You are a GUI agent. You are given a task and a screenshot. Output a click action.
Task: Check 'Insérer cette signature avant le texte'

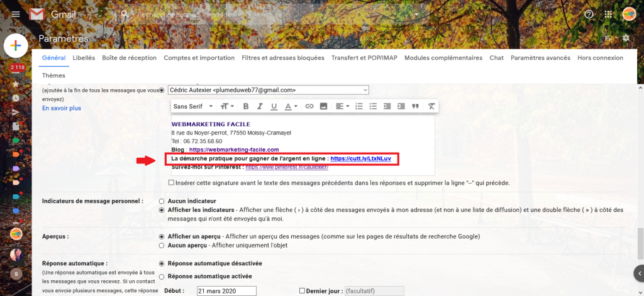172,183
